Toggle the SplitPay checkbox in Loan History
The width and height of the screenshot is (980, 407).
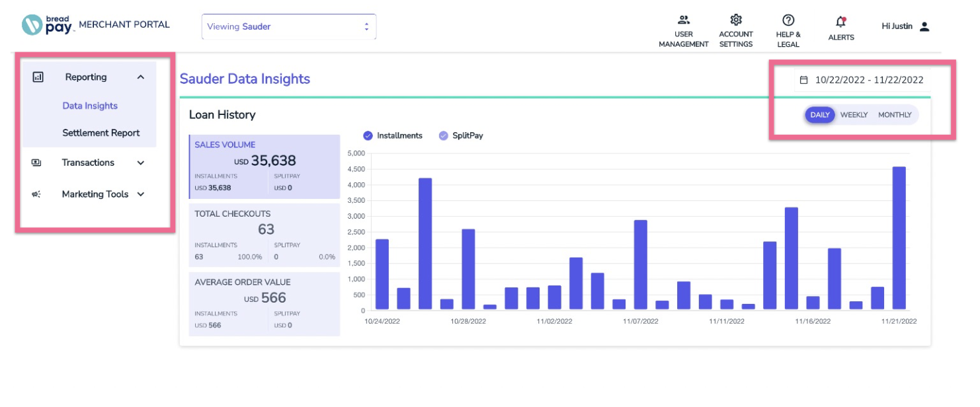[x=443, y=135]
